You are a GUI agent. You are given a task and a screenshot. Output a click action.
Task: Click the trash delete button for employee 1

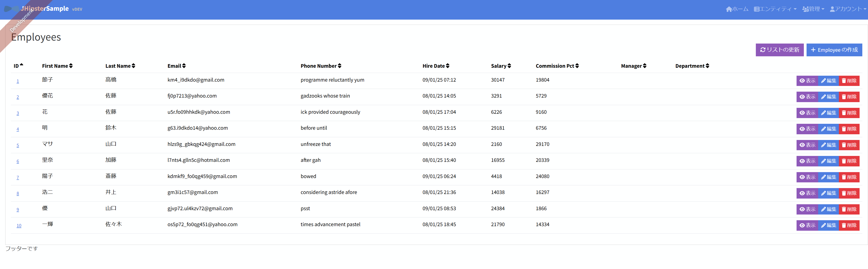[x=849, y=81]
